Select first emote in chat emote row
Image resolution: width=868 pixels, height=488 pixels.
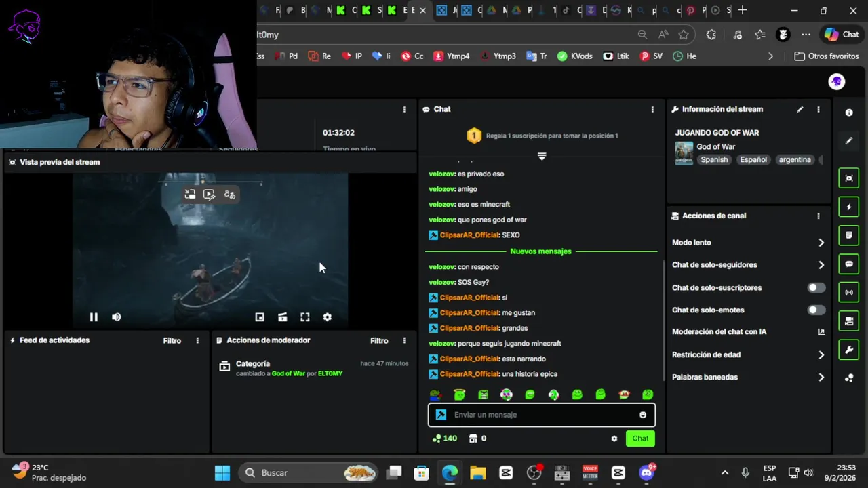[435, 394]
